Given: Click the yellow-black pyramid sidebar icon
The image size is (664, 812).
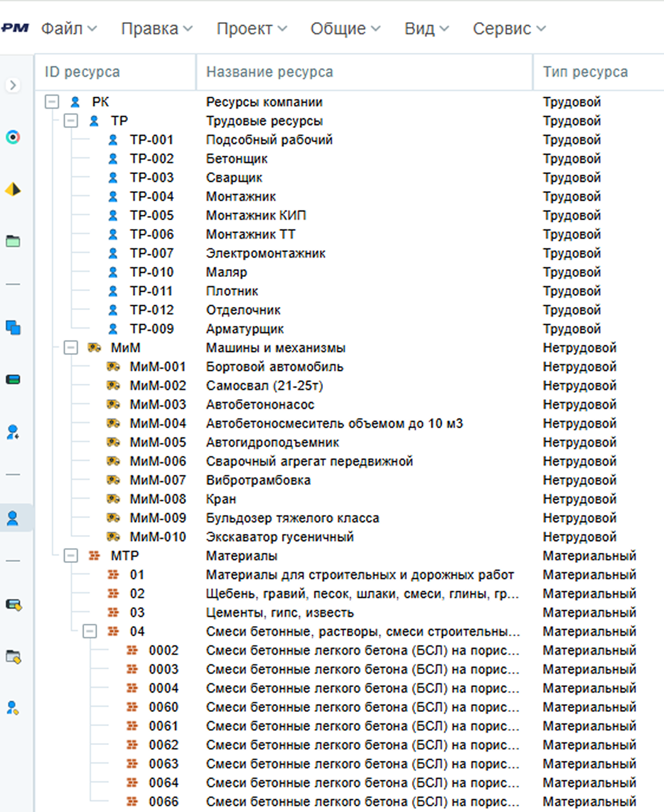Looking at the screenshot, I should click(x=13, y=189).
